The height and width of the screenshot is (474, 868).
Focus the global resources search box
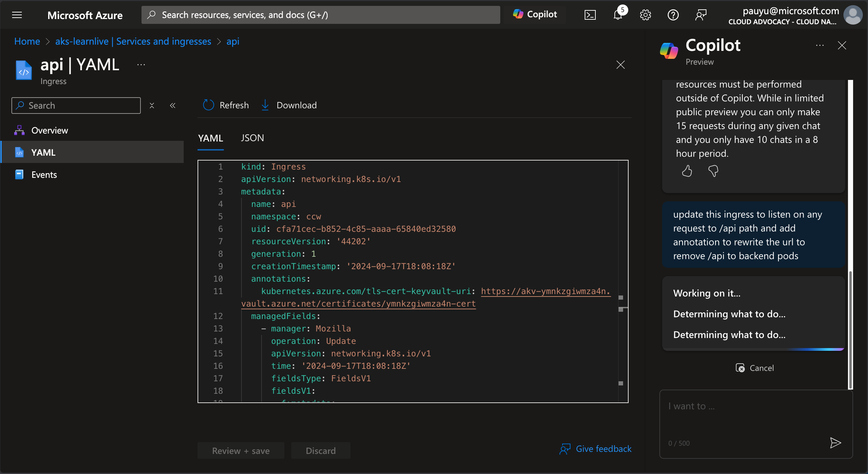click(321, 15)
